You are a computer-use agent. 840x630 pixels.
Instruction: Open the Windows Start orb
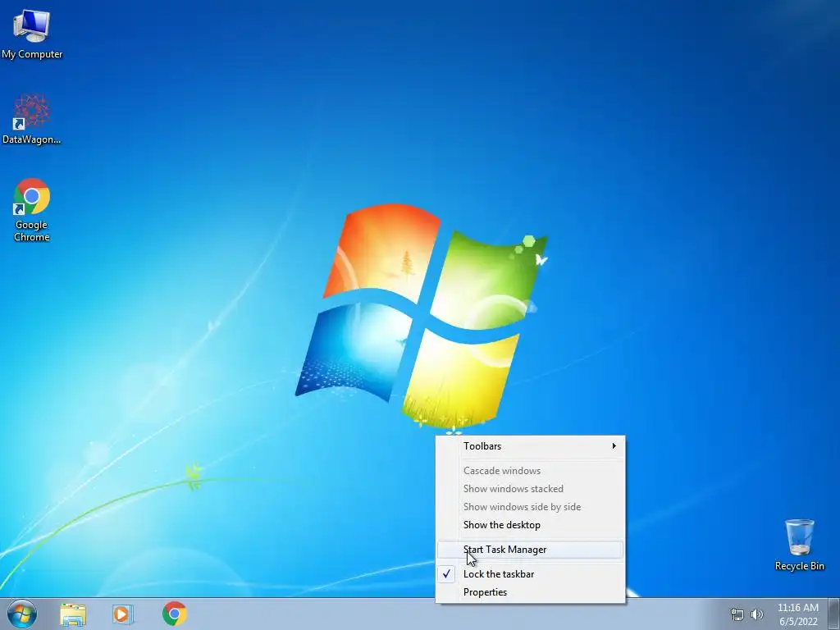tap(22, 614)
